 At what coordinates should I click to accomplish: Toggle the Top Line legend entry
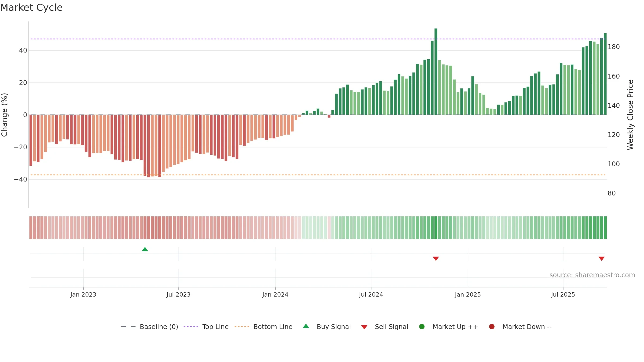click(x=206, y=327)
